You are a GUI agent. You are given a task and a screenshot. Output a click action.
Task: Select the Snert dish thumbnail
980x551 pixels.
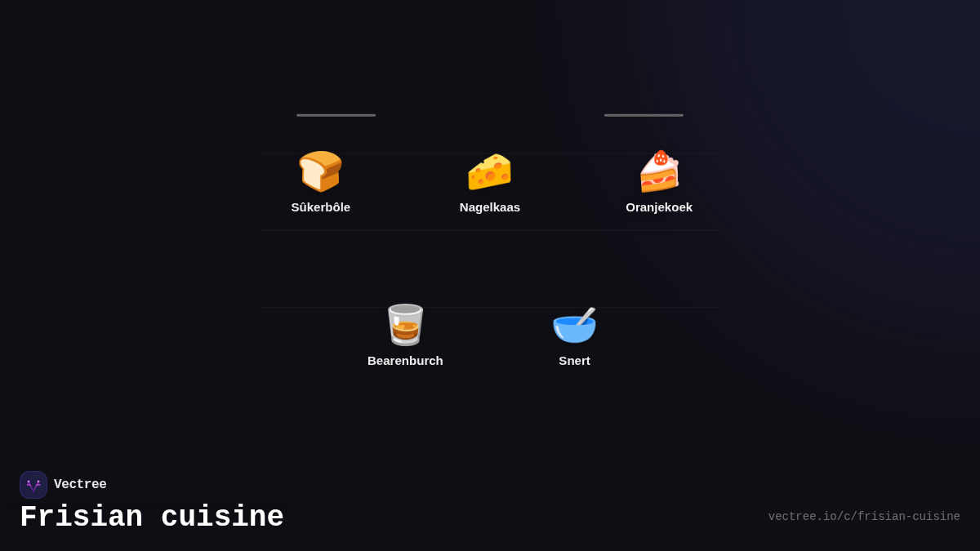pos(574,325)
